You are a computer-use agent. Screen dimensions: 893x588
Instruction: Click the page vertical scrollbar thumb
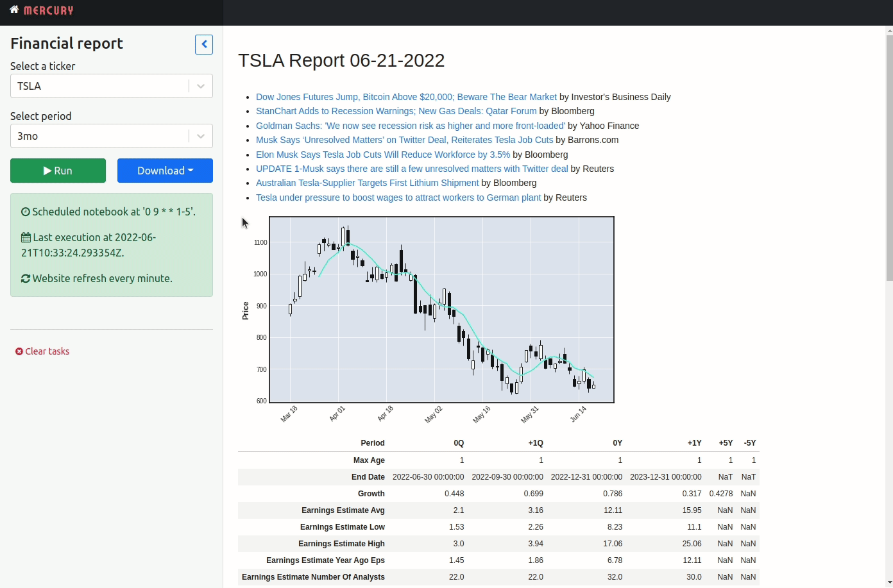(x=889, y=158)
